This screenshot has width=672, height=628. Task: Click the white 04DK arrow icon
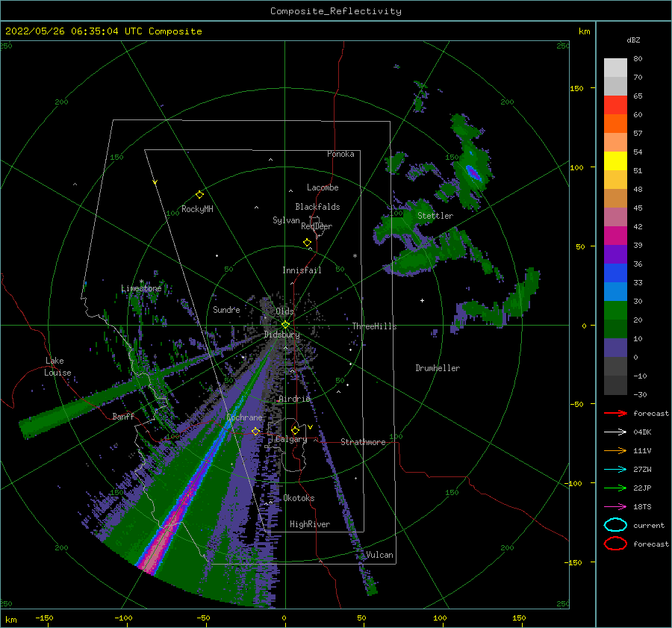pyautogui.click(x=615, y=432)
